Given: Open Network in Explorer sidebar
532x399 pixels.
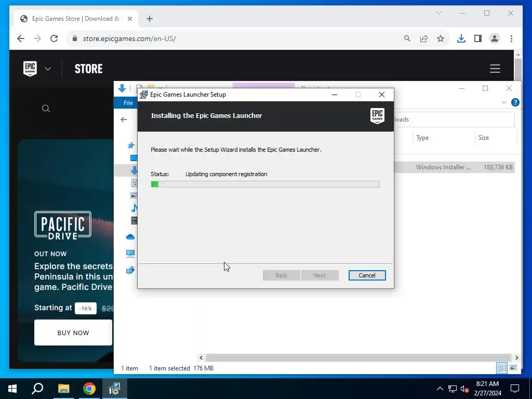Looking at the screenshot, I should click(x=130, y=270).
